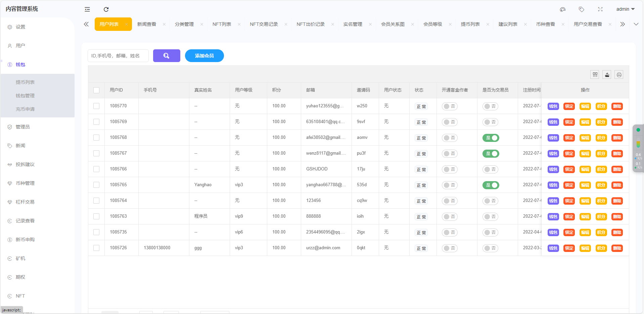Turn off 交易员 switch for user 1085765

(x=491, y=185)
